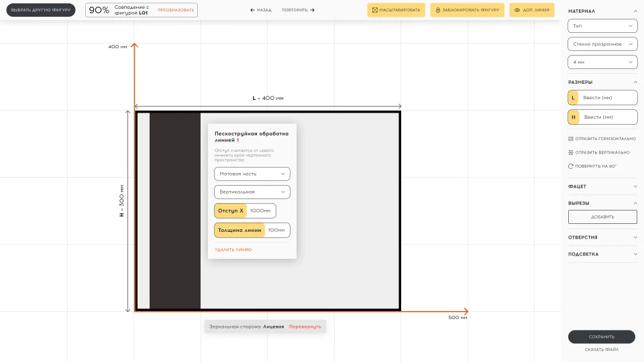Click the scale icon in Масштабировать button
The height and width of the screenshot is (362, 644).
(x=374, y=10)
